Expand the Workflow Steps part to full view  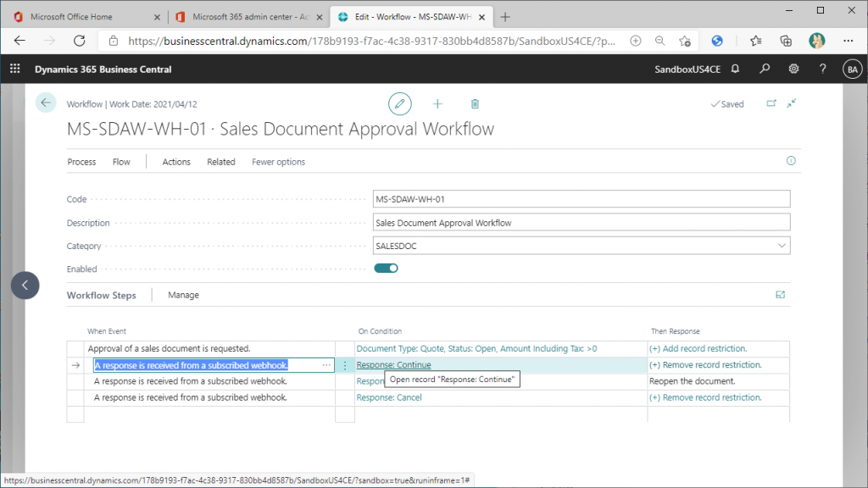pos(780,295)
